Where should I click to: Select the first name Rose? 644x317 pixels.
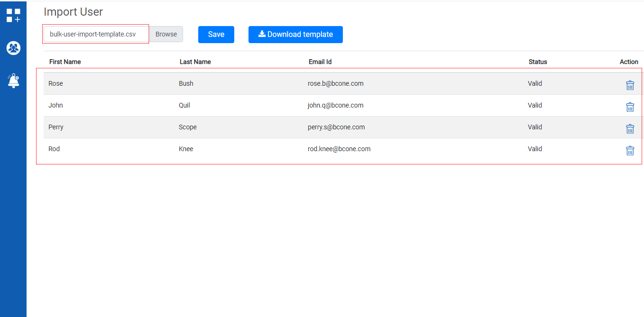pos(55,83)
